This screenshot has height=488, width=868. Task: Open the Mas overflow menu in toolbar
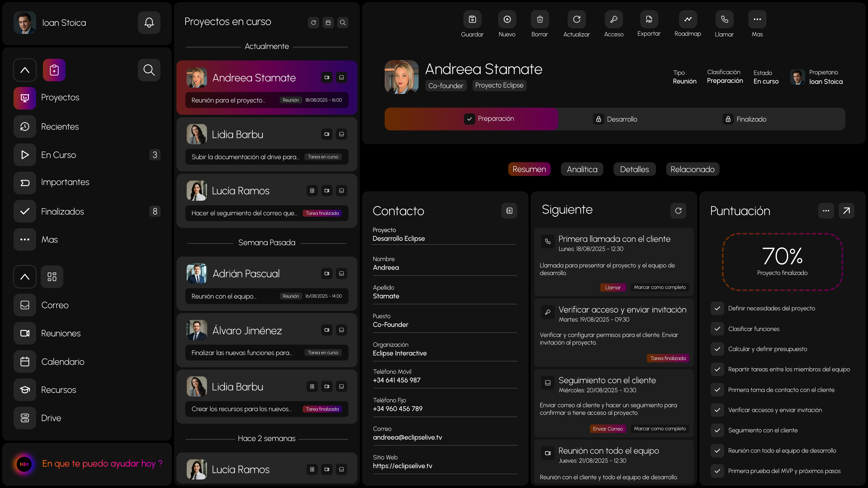pyautogui.click(x=757, y=19)
